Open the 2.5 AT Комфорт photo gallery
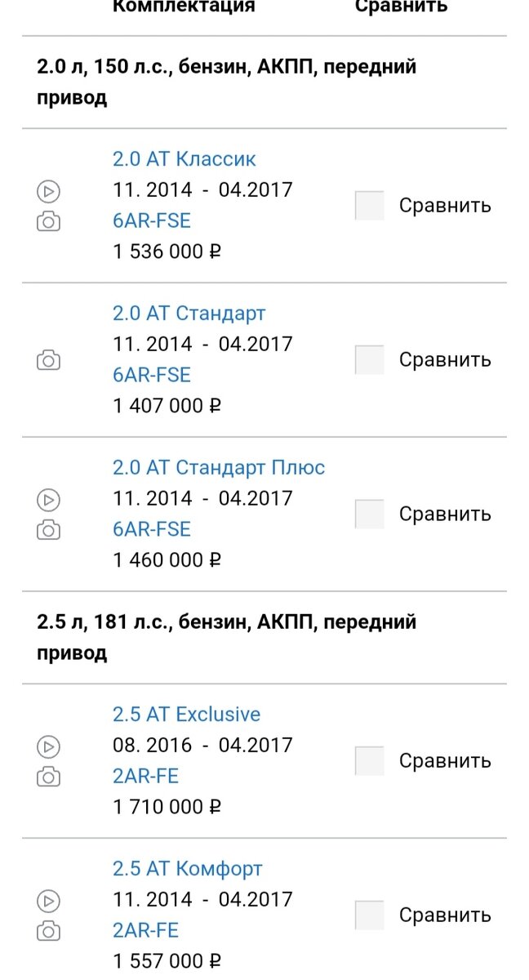This screenshot has height=980, width=529. point(48,931)
